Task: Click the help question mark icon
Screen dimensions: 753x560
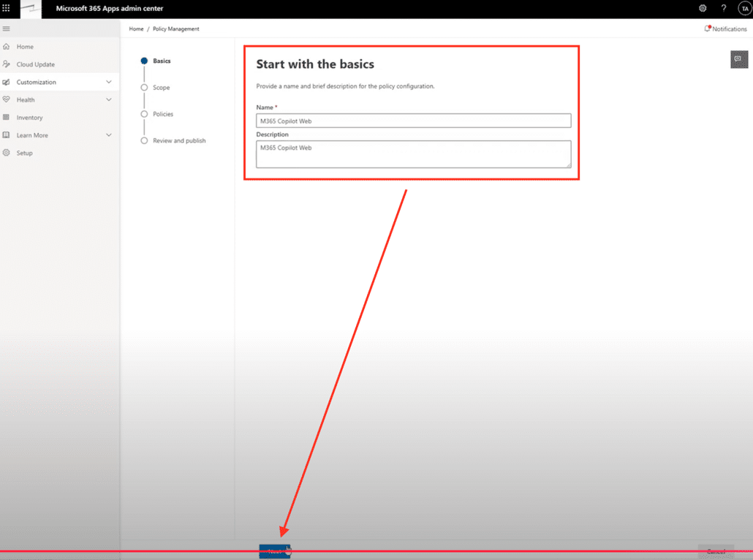Action: (724, 8)
